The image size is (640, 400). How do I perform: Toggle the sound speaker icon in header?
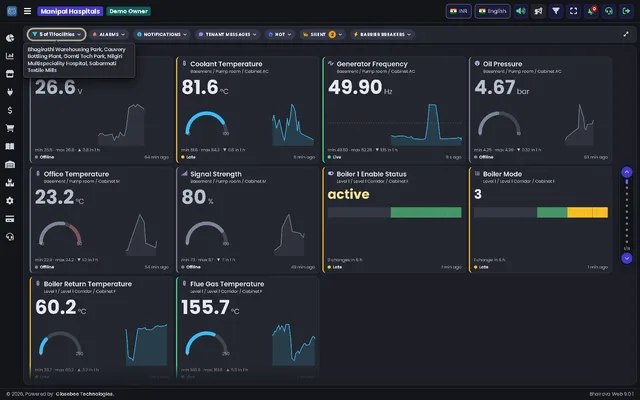(521, 11)
